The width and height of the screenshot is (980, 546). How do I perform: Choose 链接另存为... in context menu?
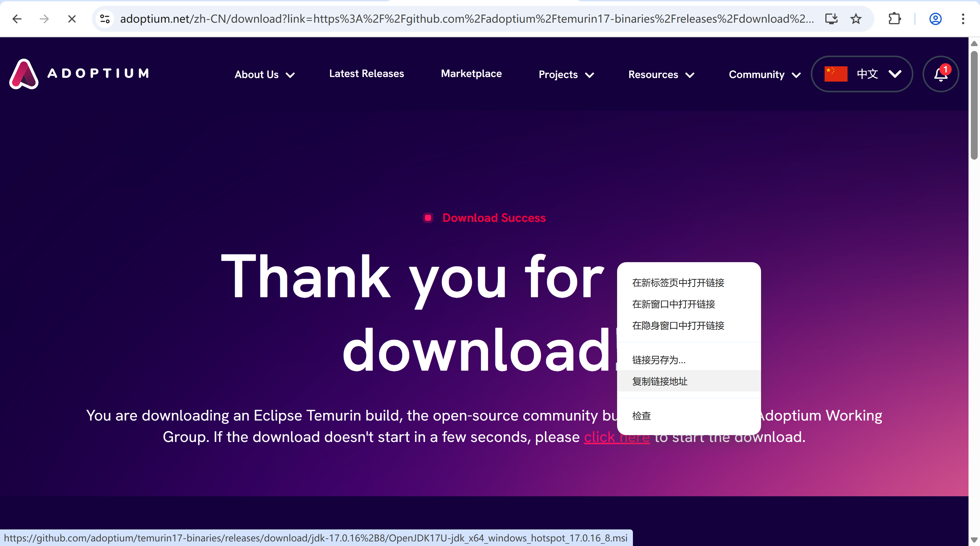[x=689, y=360]
